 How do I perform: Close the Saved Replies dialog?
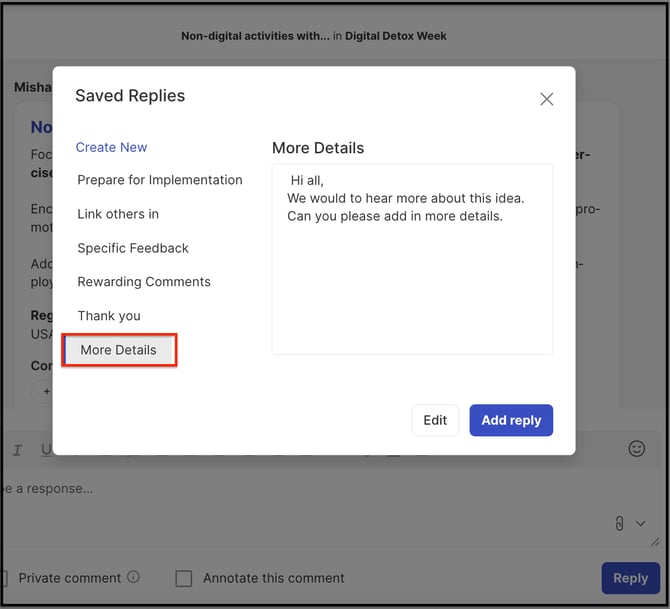pyautogui.click(x=546, y=99)
